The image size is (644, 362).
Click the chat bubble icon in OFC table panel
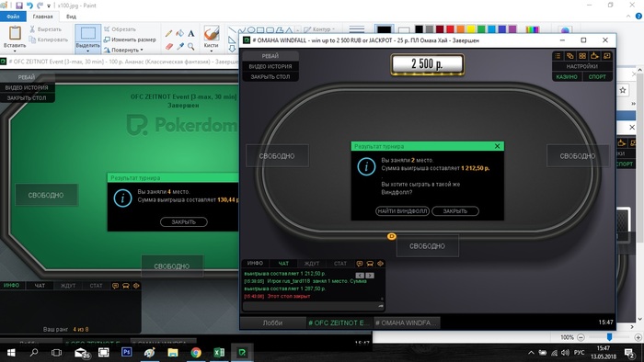click(x=115, y=286)
